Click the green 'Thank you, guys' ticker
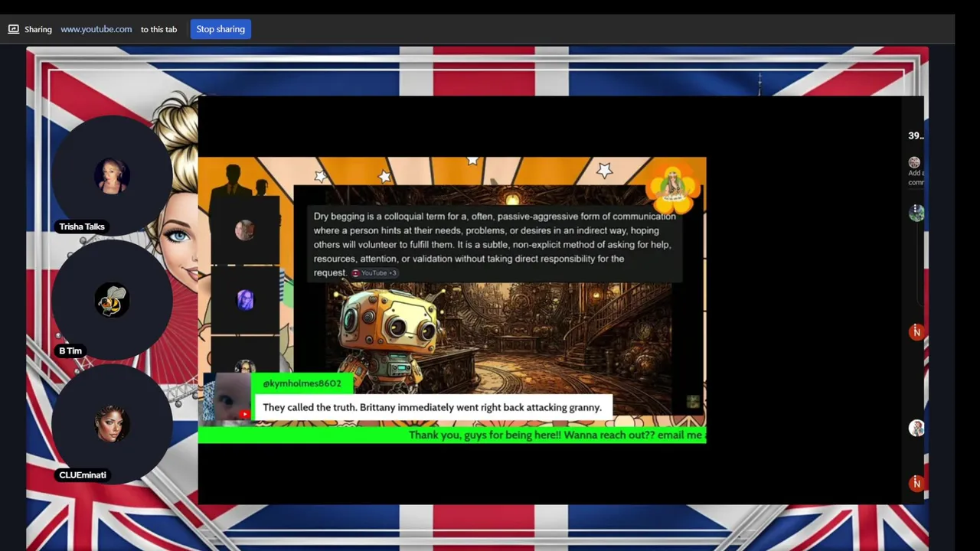980x551 pixels. click(x=452, y=435)
